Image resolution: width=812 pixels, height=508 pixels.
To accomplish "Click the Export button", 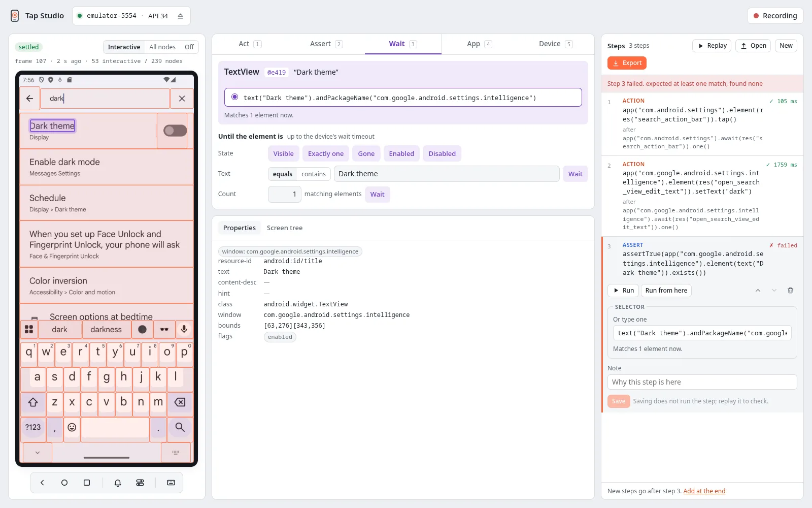I will [627, 63].
